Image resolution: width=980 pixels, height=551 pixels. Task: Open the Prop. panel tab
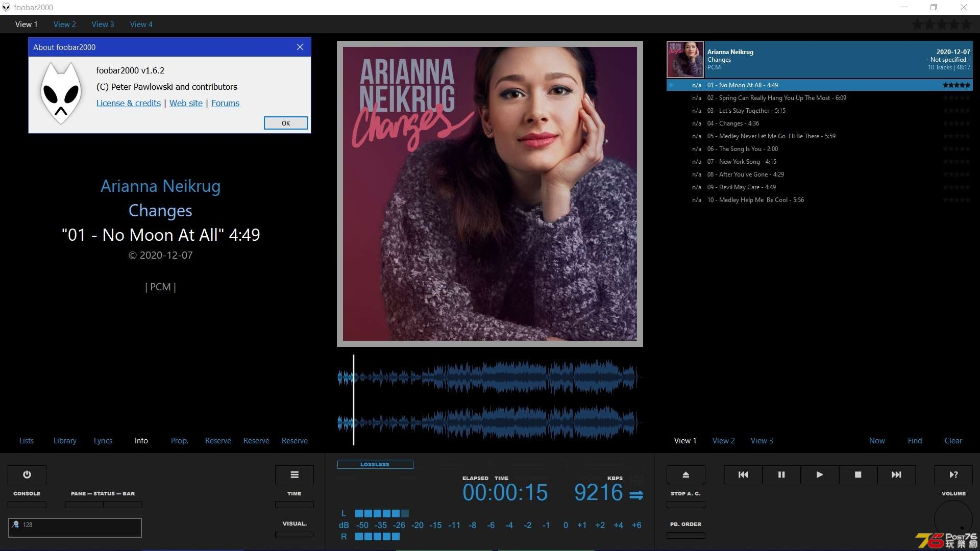180,441
